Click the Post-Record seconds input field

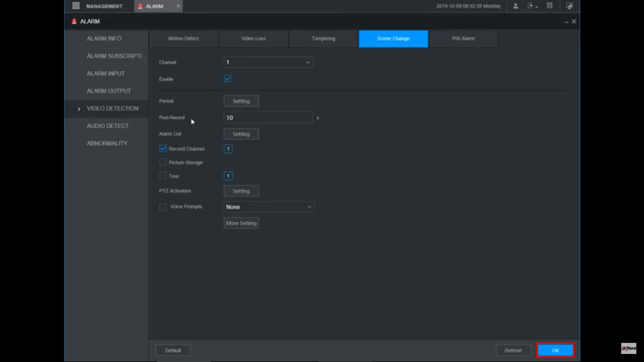point(268,118)
